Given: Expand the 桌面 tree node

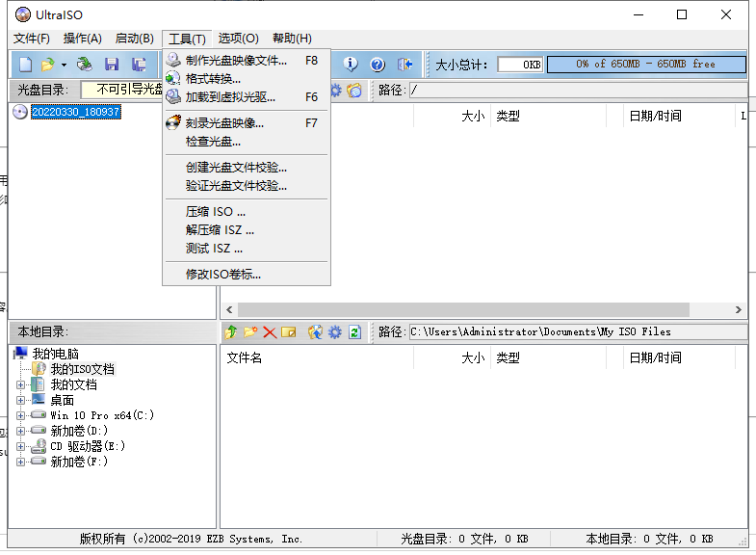Looking at the screenshot, I should pyautogui.click(x=20, y=400).
